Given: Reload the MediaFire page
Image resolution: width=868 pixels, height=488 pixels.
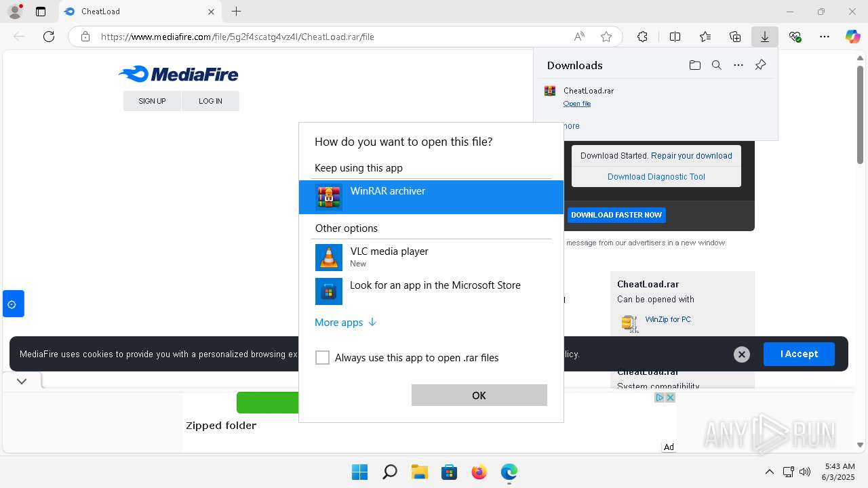Looking at the screenshot, I should [49, 37].
